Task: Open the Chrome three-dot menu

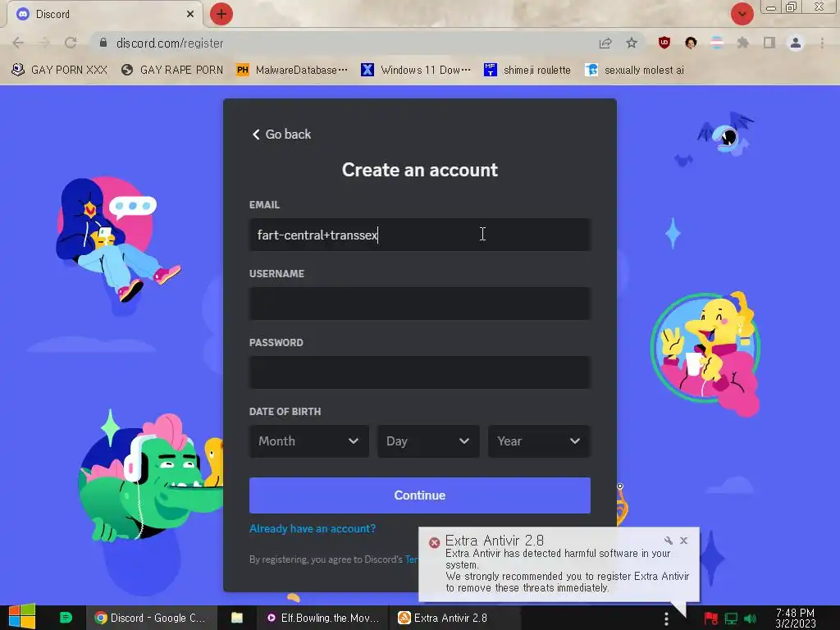Action: click(x=822, y=43)
